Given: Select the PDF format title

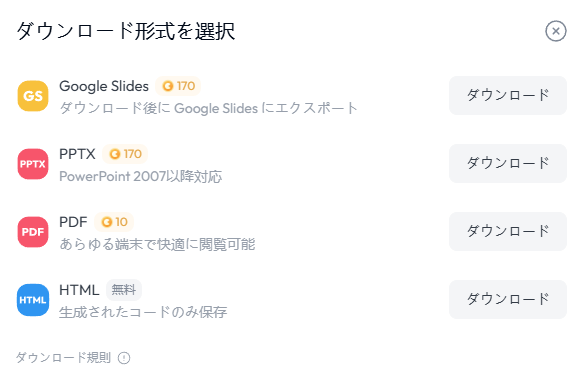Looking at the screenshot, I should click(73, 222).
